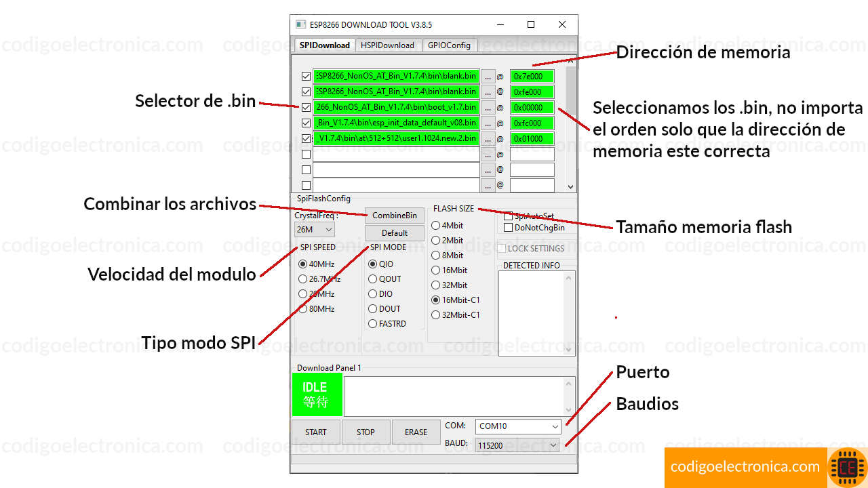The height and width of the screenshot is (488, 868).
Task: Enable the first empty file row checkbox
Action: (306, 154)
